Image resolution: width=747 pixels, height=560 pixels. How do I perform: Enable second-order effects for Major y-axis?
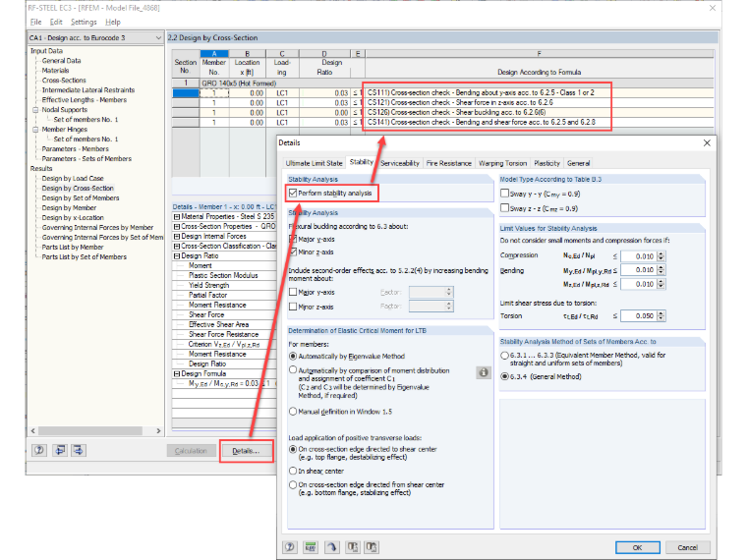pyautogui.click(x=293, y=292)
